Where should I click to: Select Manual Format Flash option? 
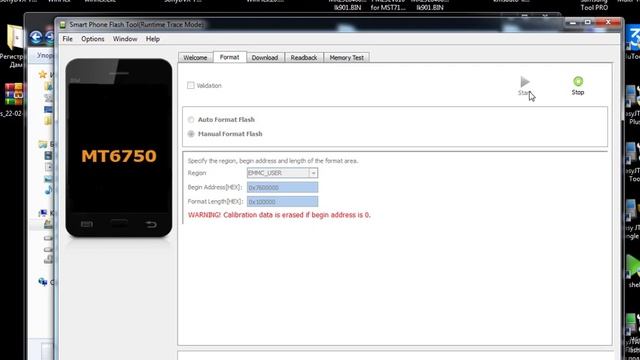pos(191,134)
